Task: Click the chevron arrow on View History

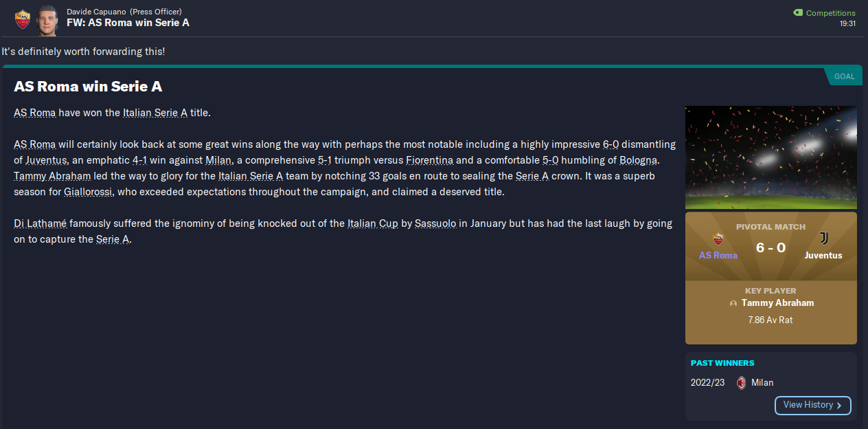Action: tap(840, 406)
